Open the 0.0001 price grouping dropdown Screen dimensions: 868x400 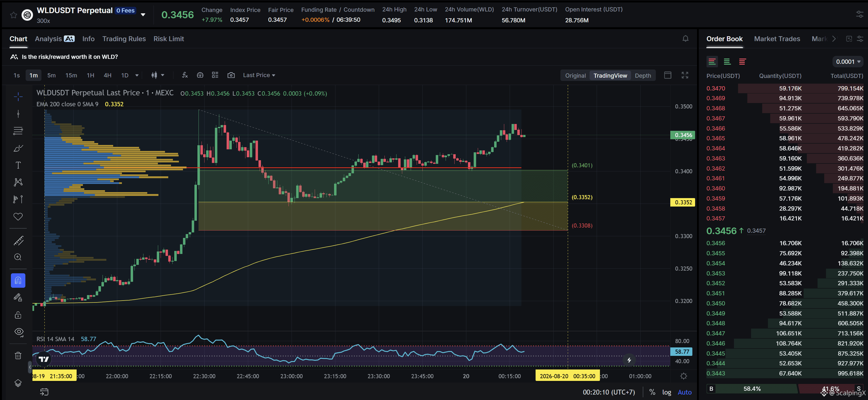click(x=848, y=62)
